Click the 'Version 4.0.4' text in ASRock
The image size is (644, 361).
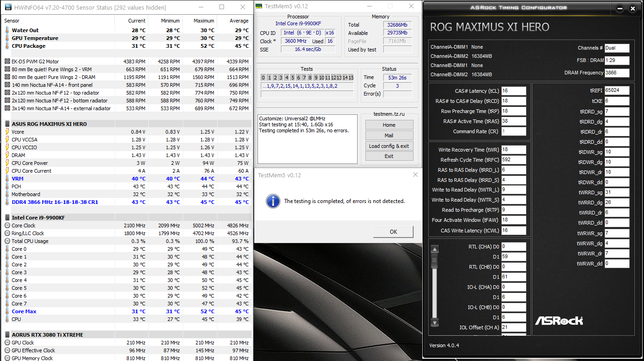pyautogui.click(x=444, y=345)
